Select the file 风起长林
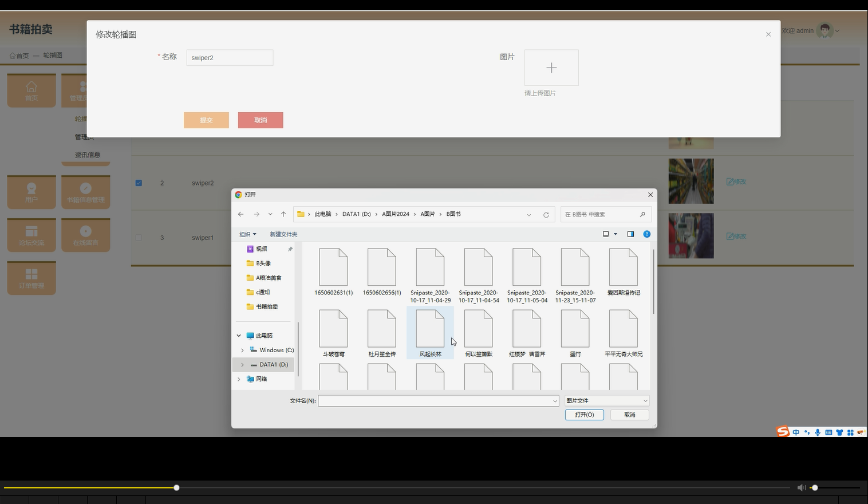The width and height of the screenshot is (868, 504). coord(430,333)
